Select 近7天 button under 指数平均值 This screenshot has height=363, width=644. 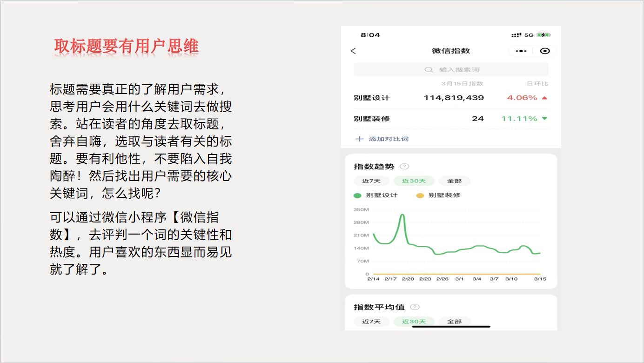[371, 322]
